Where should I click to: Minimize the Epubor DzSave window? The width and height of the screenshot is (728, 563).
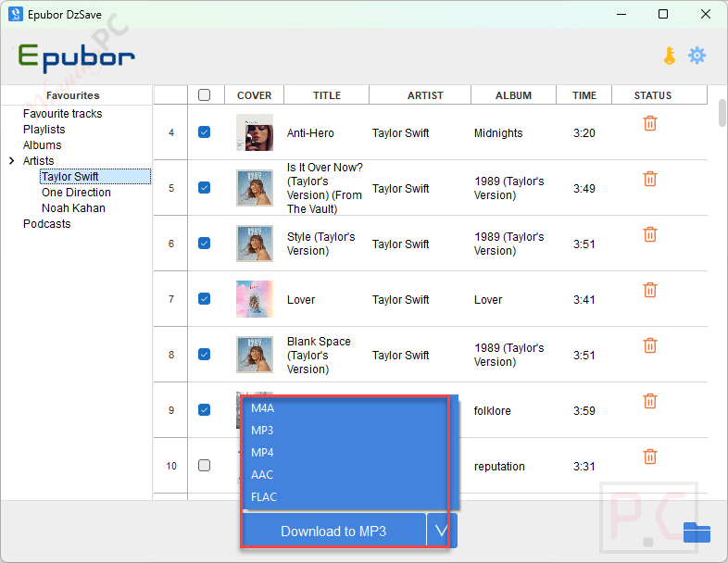621,15
